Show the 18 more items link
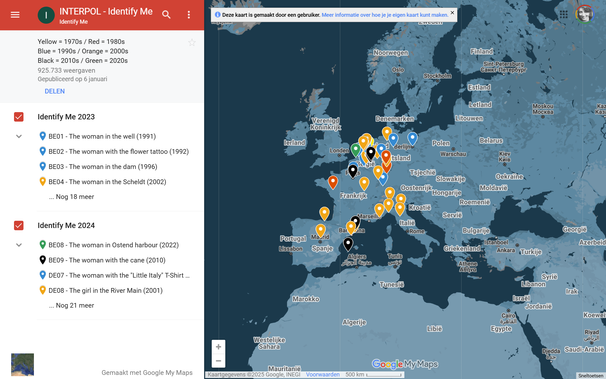The width and height of the screenshot is (606, 379). point(71,197)
